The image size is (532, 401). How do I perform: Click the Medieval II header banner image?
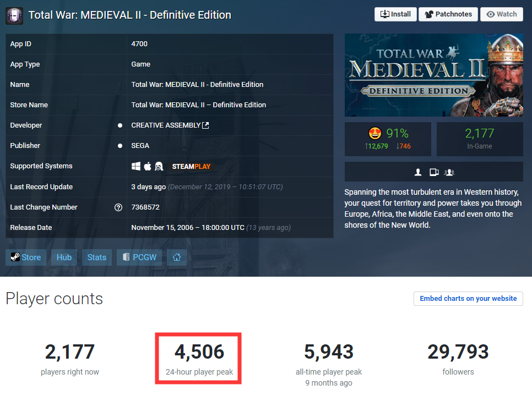(433, 75)
